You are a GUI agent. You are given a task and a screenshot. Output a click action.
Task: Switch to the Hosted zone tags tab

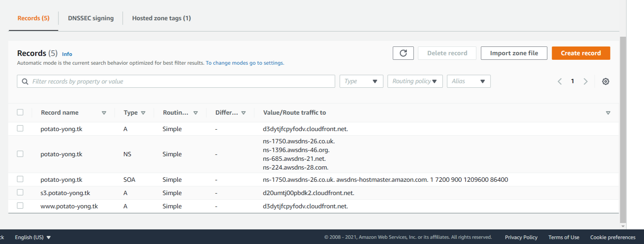point(162,18)
